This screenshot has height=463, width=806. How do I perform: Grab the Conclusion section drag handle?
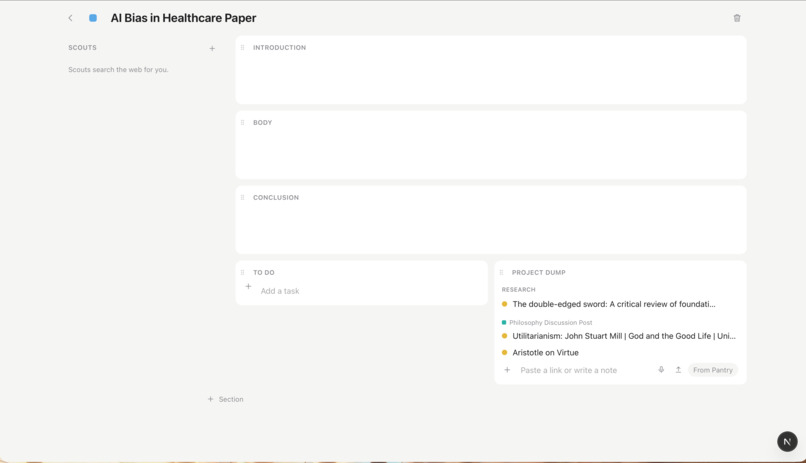243,197
